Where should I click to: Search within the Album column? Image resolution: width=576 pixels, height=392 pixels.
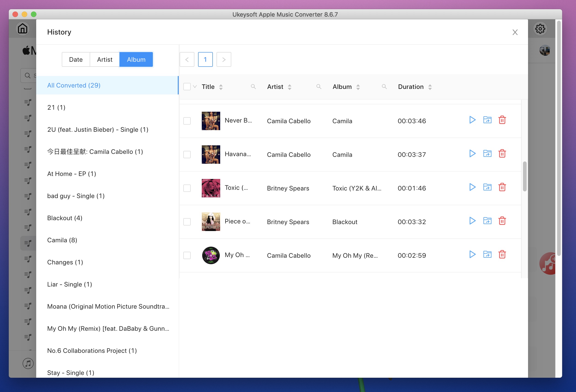[x=384, y=87]
